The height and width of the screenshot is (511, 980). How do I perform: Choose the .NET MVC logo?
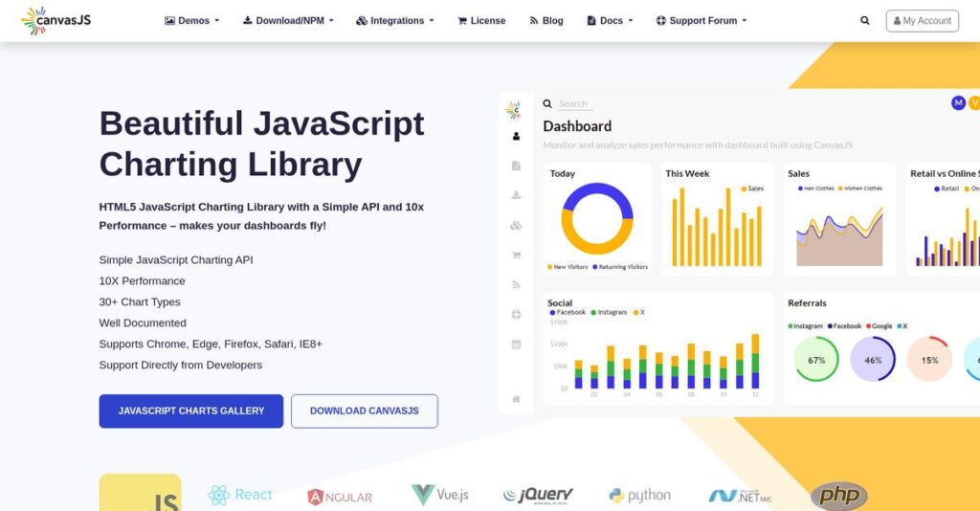pyautogui.click(x=740, y=496)
